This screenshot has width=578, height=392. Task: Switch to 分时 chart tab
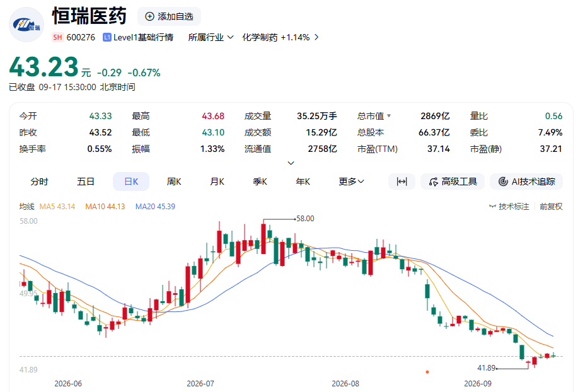pyautogui.click(x=40, y=182)
